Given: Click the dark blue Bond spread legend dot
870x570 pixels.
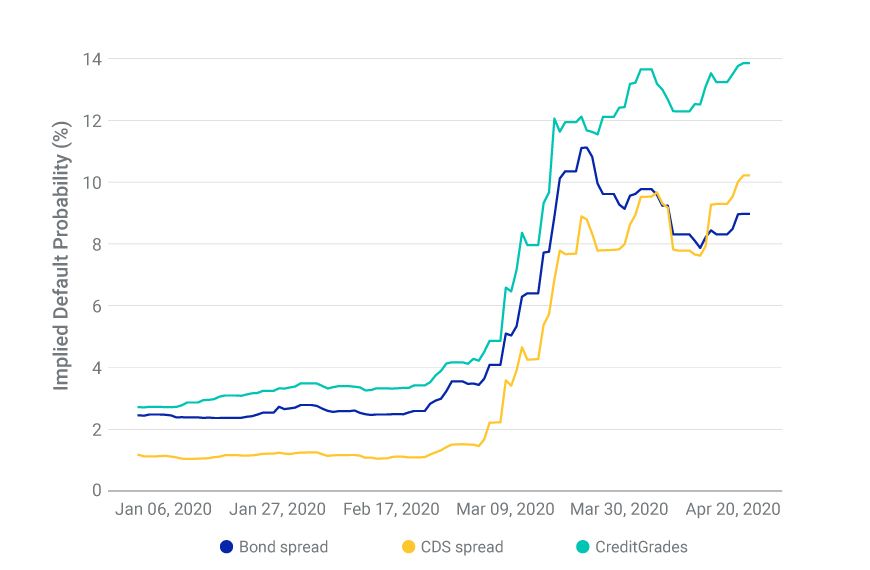Looking at the screenshot, I should click(226, 547).
